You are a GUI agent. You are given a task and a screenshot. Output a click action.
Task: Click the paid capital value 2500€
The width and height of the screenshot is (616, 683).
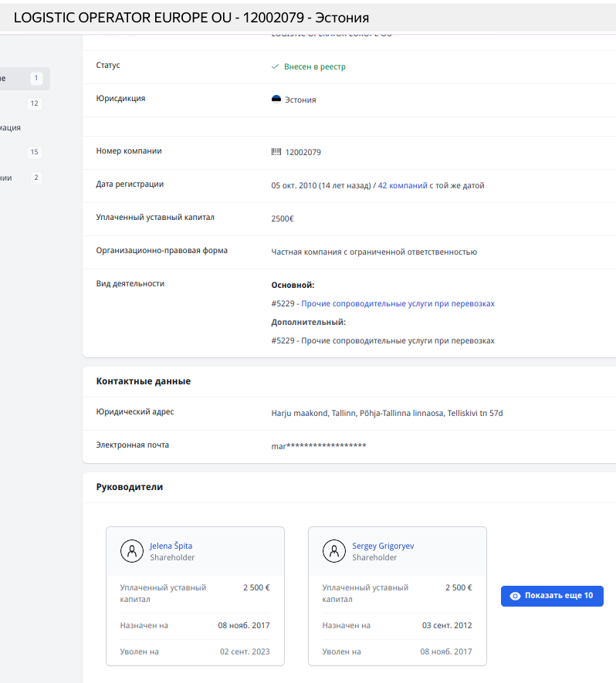point(283,218)
